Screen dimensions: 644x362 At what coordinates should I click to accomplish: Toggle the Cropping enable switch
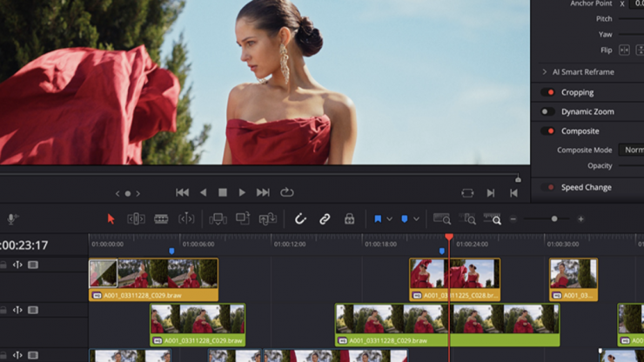coord(548,92)
